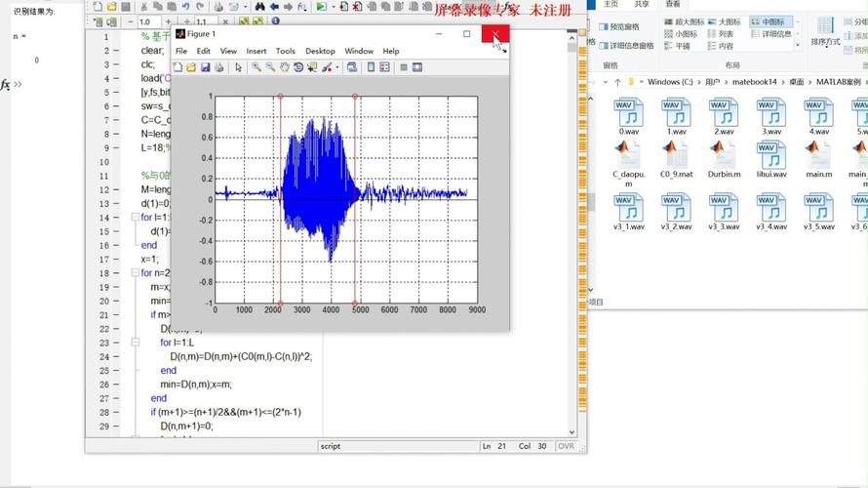Image resolution: width=868 pixels, height=488 pixels.
Task: Click the OVR indicator in editor status bar
Action: click(x=566, y=446)
